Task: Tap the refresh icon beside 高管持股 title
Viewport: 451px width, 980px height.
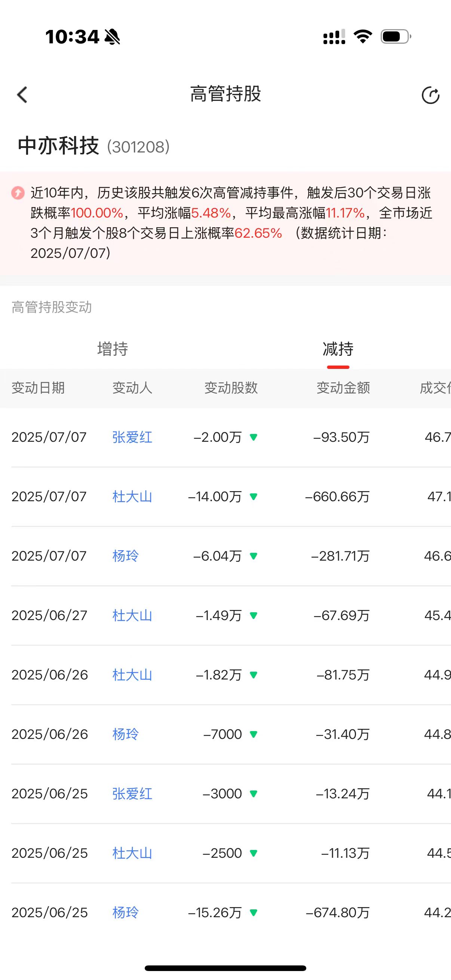Action: [430, 95]
